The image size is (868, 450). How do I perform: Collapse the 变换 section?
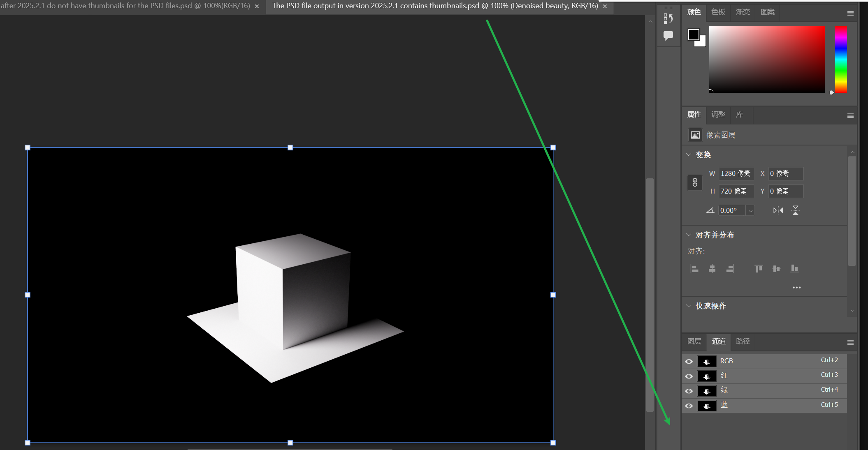click(x=689, y=155)
